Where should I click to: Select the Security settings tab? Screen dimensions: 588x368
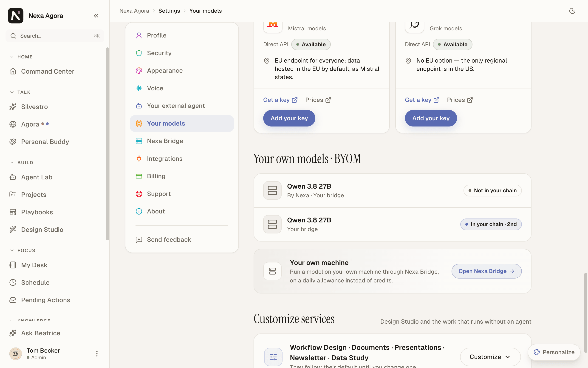click(x=182, y=53)
